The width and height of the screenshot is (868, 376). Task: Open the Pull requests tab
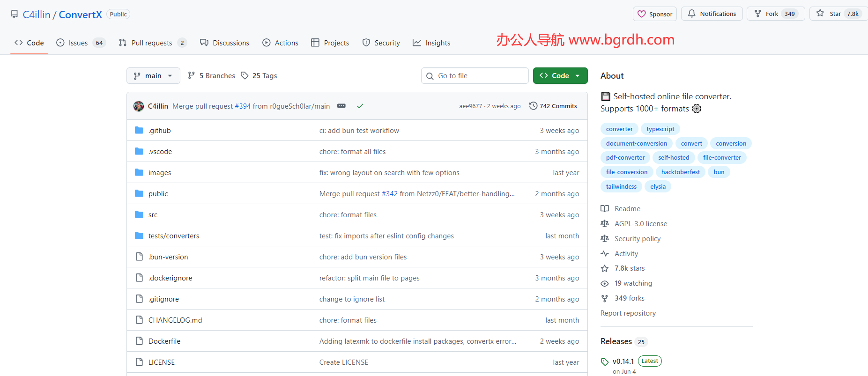[x=151, y=43]
